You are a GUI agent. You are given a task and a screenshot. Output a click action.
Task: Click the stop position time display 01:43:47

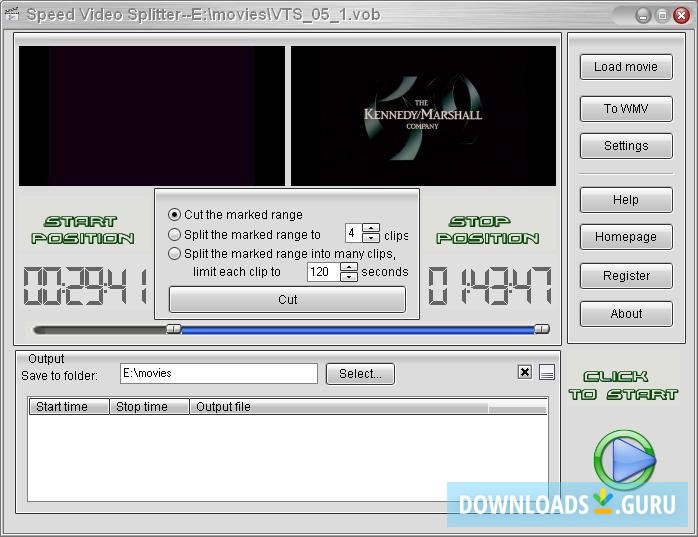point(490,286)
